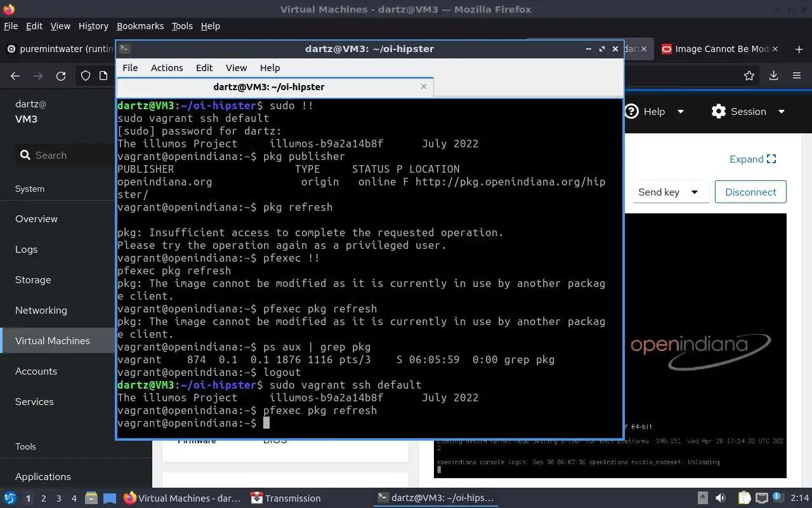812x508 pixels.
Task: Click the Help question mark icon
Action: [x=631, y=111]
